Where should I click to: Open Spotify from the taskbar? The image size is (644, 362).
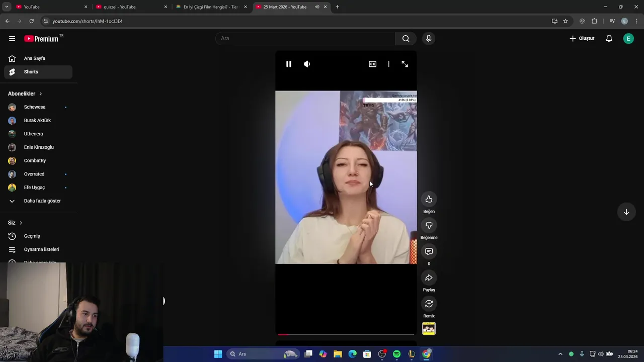[x=396, y=354]
